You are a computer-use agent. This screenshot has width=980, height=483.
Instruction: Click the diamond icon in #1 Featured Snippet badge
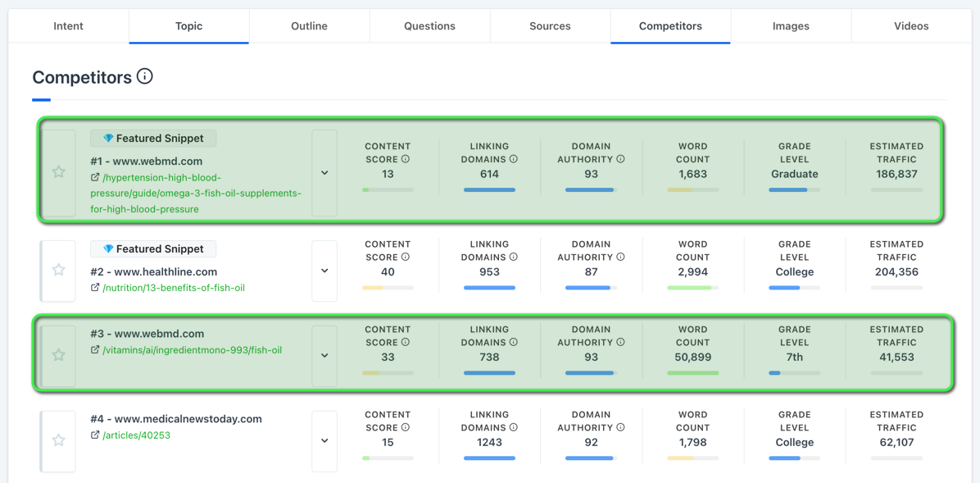(108, 139)
